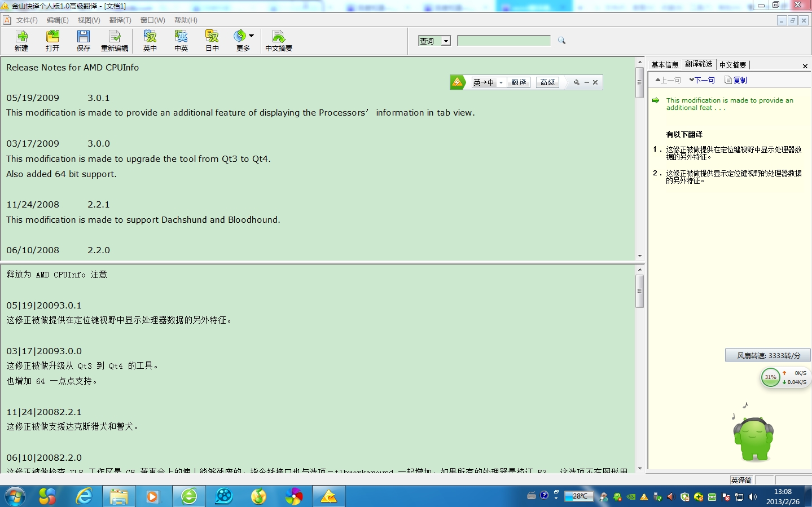Click the green arrow beside source sentence
812x507 pixels.
(x=656, y=100)
